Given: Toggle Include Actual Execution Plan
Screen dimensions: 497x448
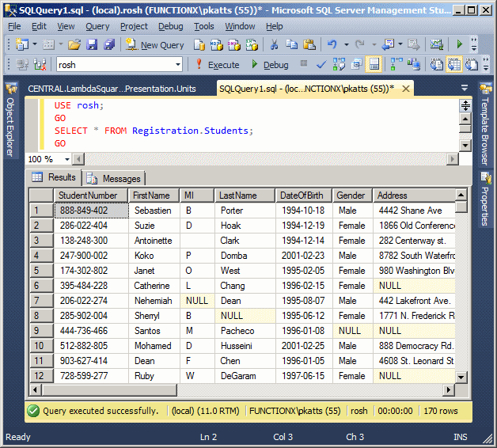Looking at the screenshot, I should pos(396,64).
